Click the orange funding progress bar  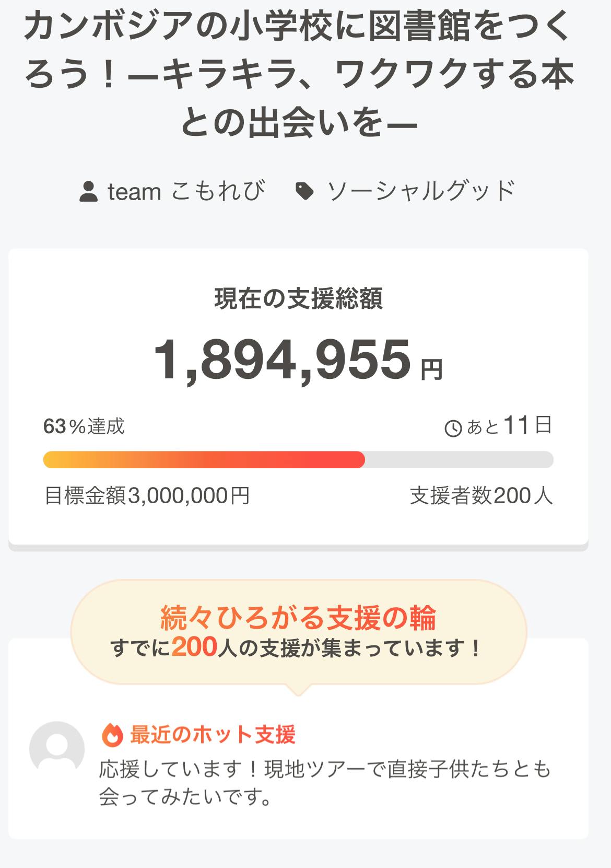[x=204, y=460]
